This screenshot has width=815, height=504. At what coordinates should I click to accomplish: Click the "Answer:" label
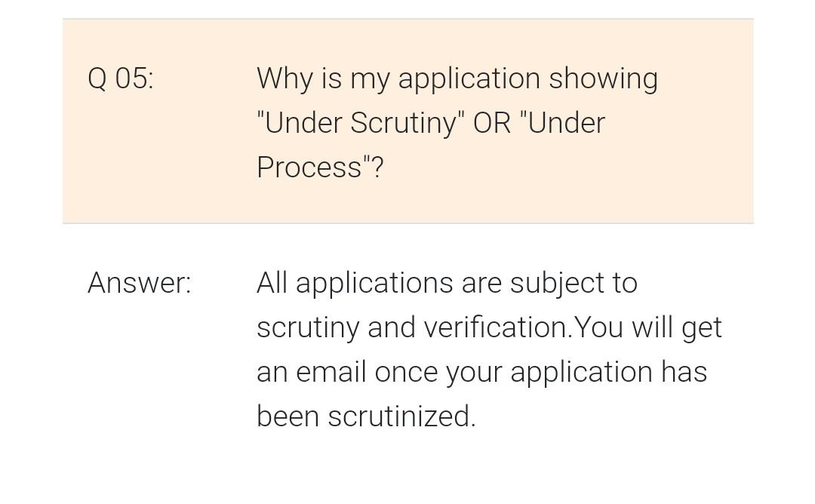coord(140,283)
